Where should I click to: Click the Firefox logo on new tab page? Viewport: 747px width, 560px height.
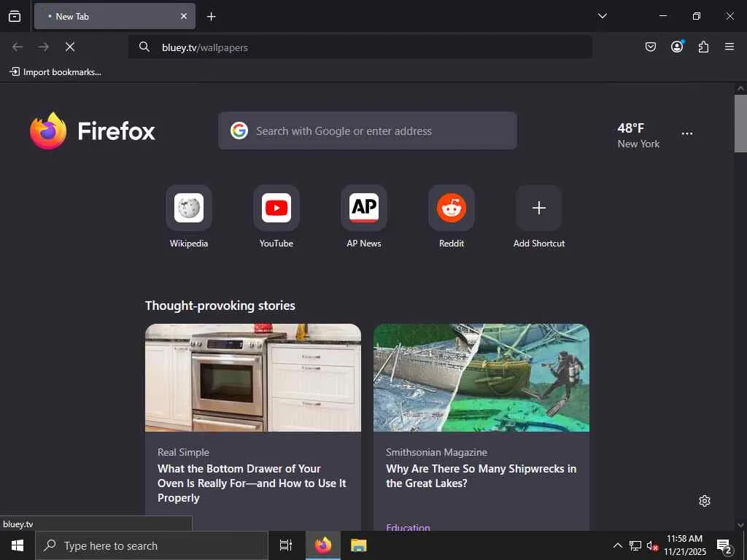93,131
